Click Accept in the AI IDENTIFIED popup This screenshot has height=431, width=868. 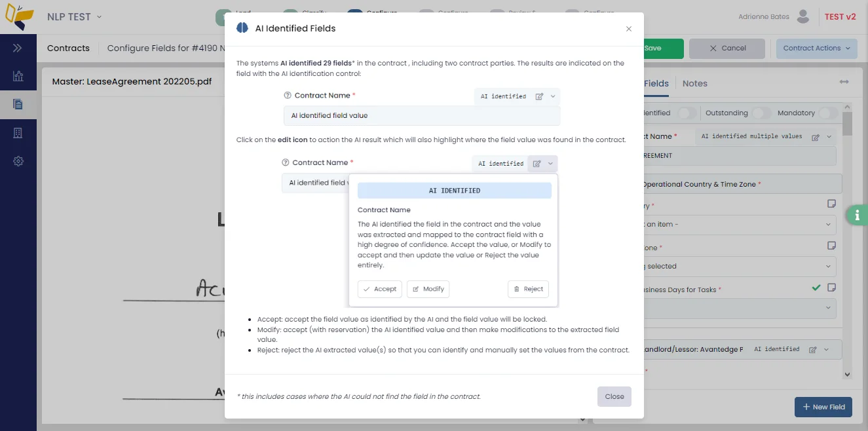pos(380,289)
